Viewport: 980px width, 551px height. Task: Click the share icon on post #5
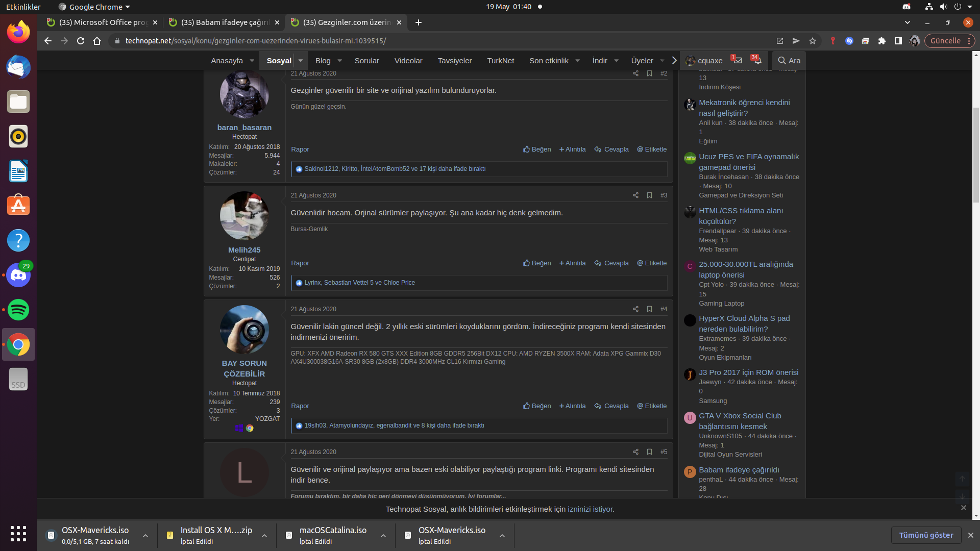pos(635,452)
